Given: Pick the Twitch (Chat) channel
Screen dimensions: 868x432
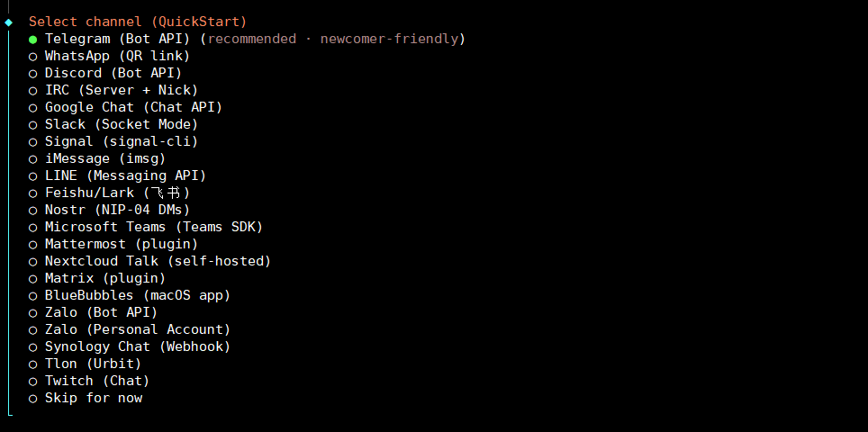Looking at the screenshot, I should (33, 381).
